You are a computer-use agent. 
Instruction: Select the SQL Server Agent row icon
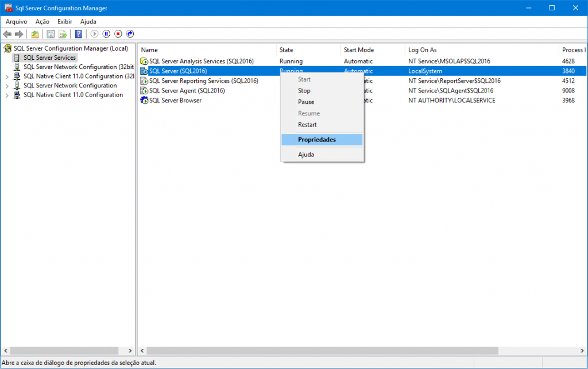coord(144,90)
